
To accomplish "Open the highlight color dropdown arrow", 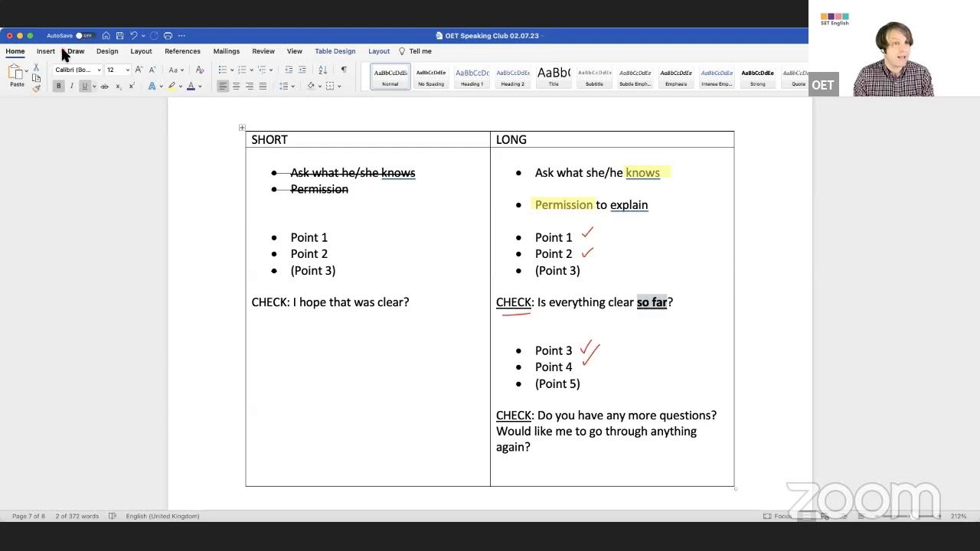I will coord(181,86).
